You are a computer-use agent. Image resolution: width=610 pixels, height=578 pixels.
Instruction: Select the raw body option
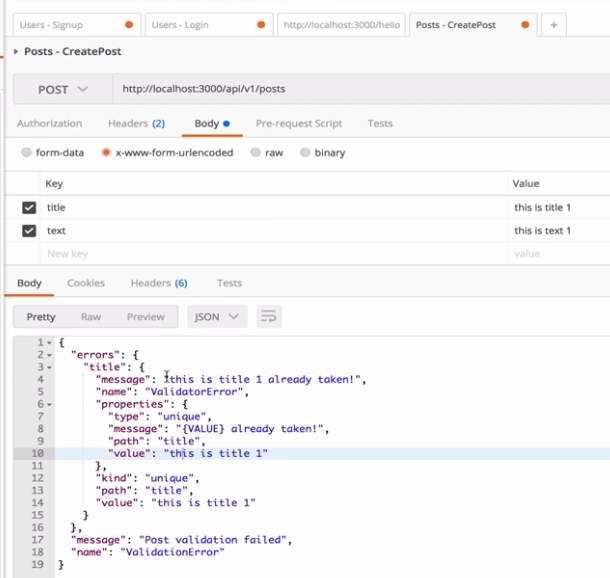pyautogui.click(x=256, y=153)
